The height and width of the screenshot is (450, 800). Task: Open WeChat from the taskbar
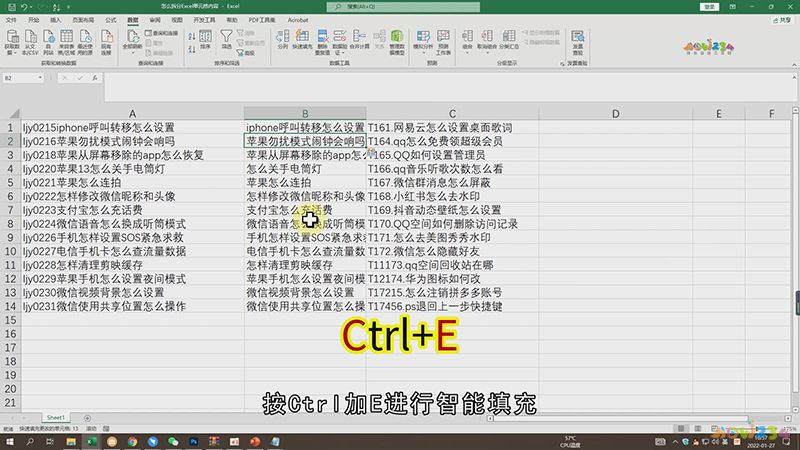(173, 441)
